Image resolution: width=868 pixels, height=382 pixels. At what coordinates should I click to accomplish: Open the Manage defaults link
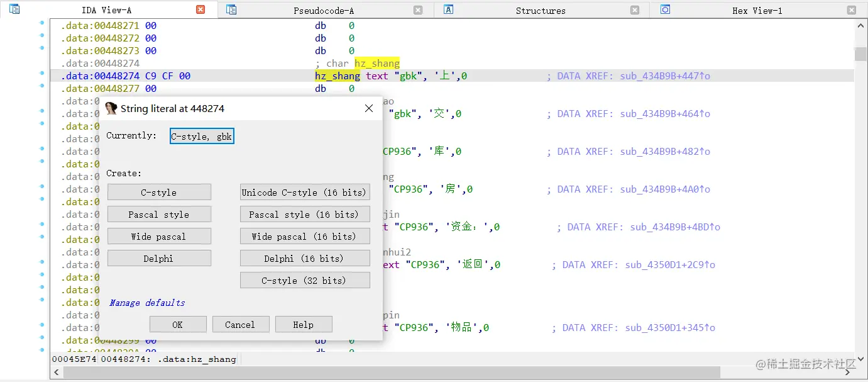147,303
